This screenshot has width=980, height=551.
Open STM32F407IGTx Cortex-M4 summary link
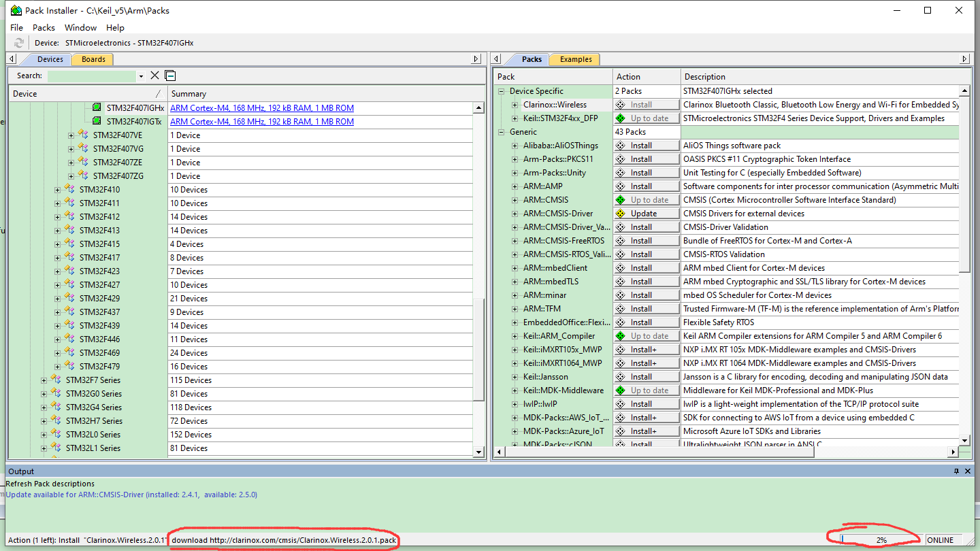(262, 121)
